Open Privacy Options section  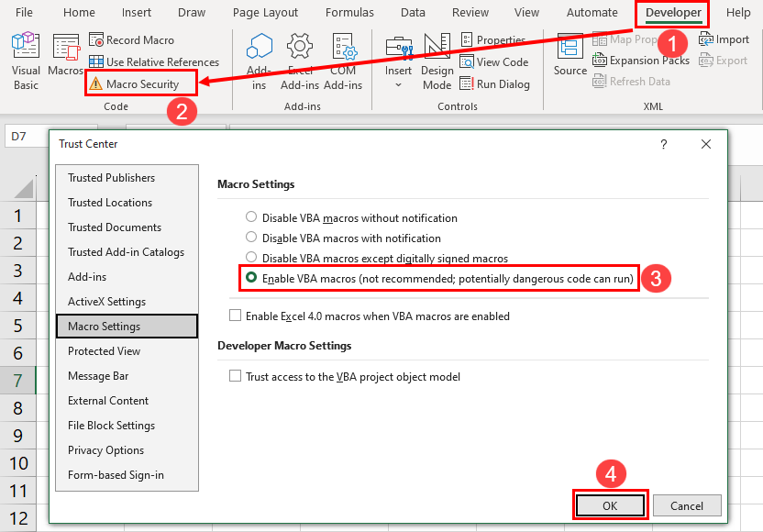pos(127,450)
